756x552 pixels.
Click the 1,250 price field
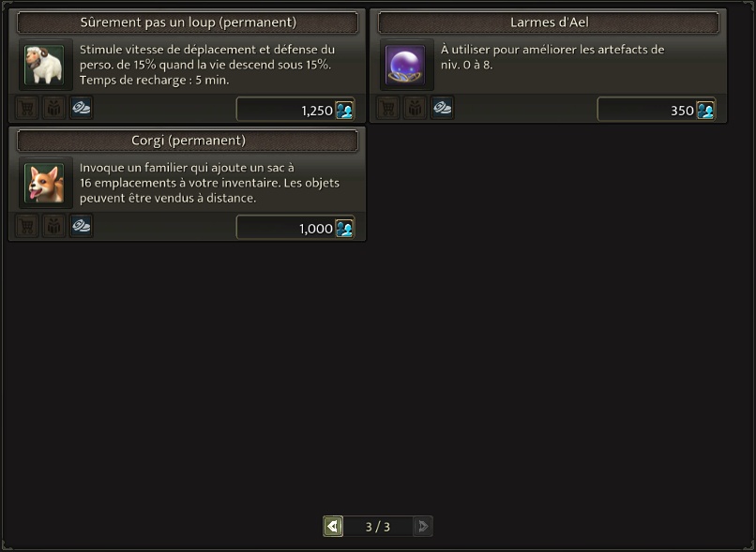tap(295, 110)
